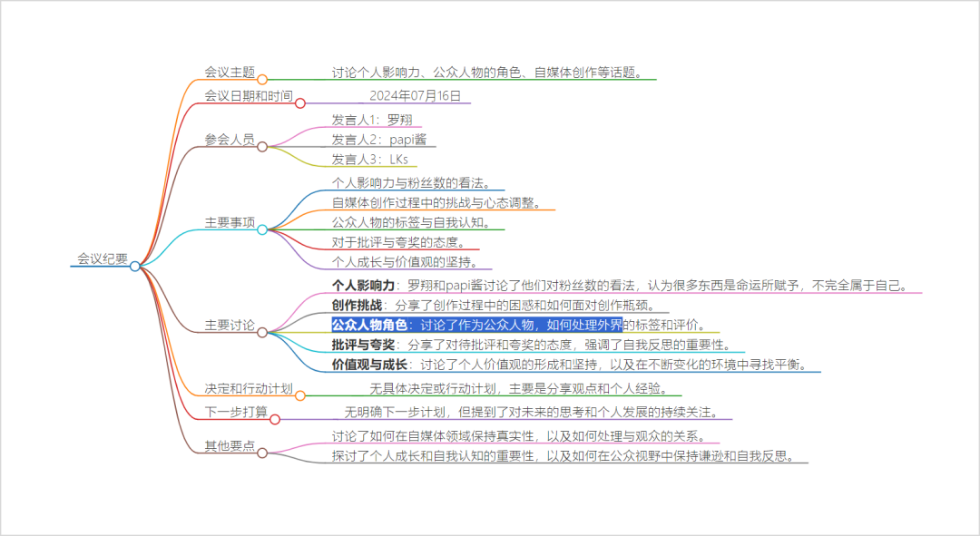
Task: Collapse the 主要讨论 branch circle
Action: pos(262,332)
